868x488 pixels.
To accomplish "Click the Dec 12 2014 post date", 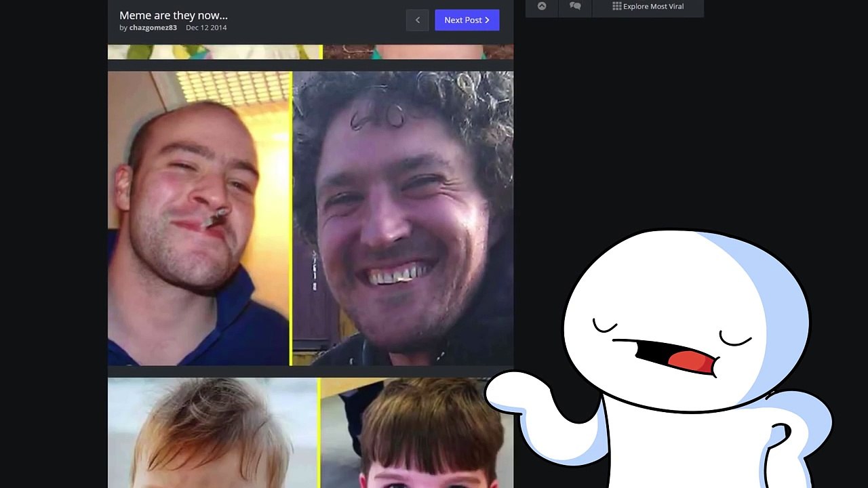I will pyautogui.click(x=206, y=28).
